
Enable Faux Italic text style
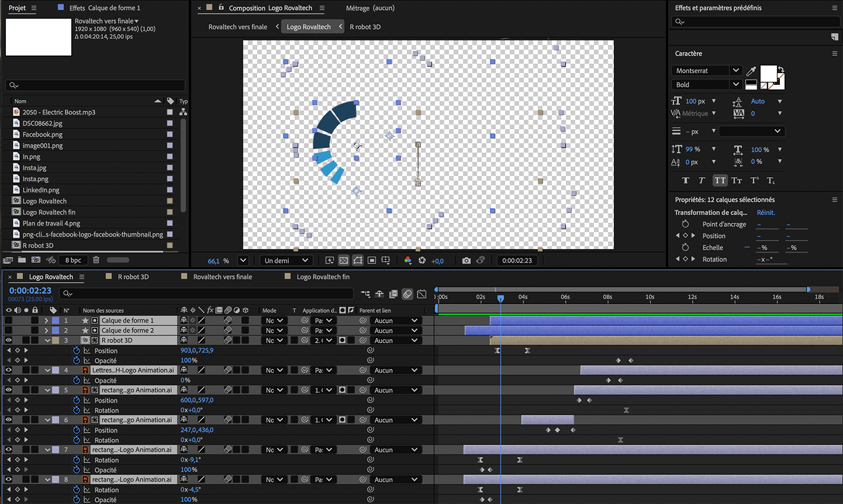702,181
